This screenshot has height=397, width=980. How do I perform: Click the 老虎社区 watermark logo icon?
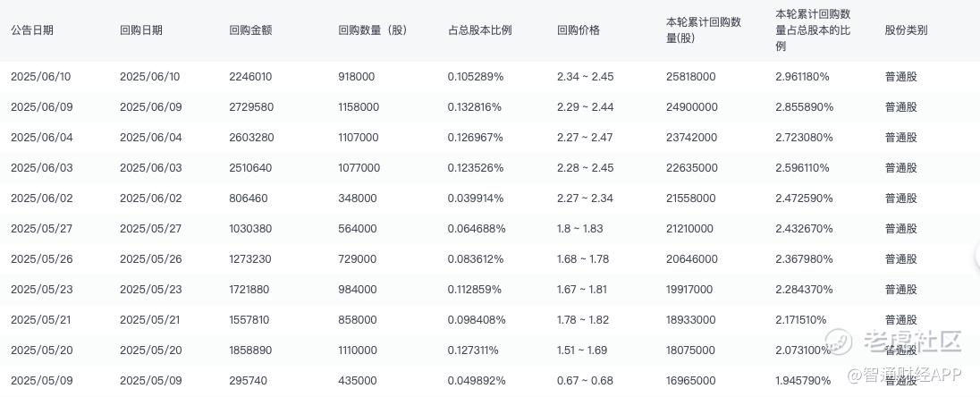[841, 341]
